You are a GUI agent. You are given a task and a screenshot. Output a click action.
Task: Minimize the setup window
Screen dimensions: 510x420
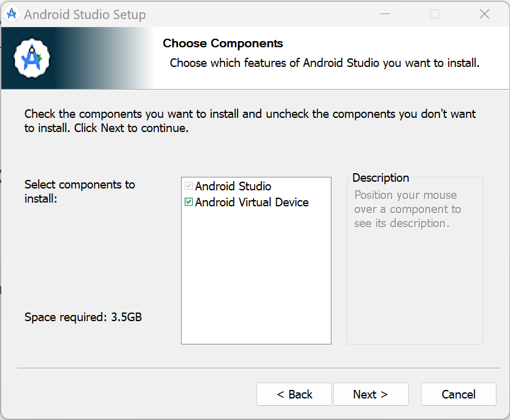point(385,14)
